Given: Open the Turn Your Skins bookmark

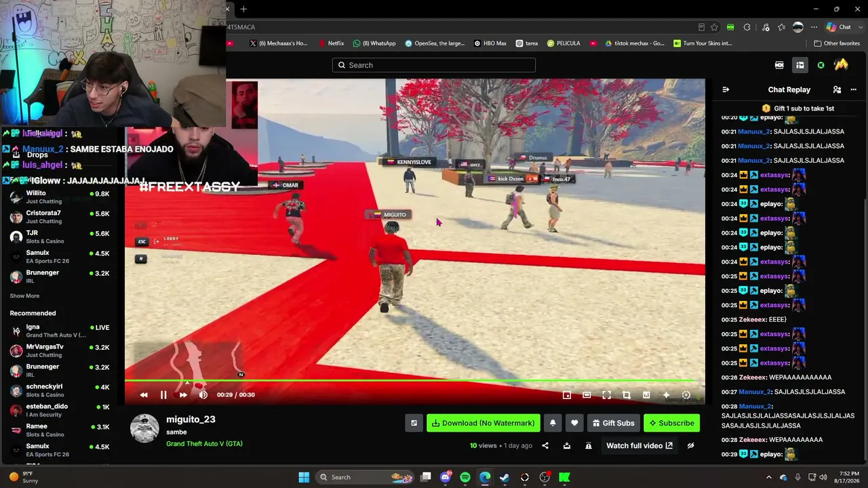Looking at the screenshot, I should [703, 43].
